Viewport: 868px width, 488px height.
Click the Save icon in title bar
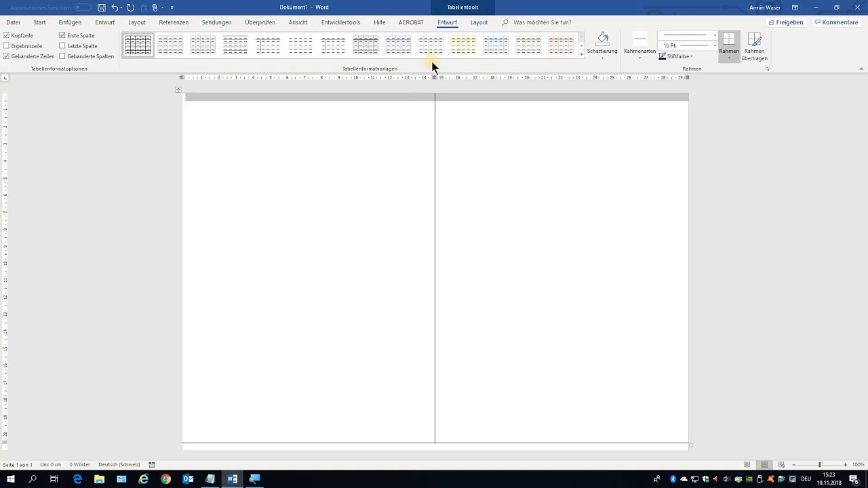click(101, 7)
